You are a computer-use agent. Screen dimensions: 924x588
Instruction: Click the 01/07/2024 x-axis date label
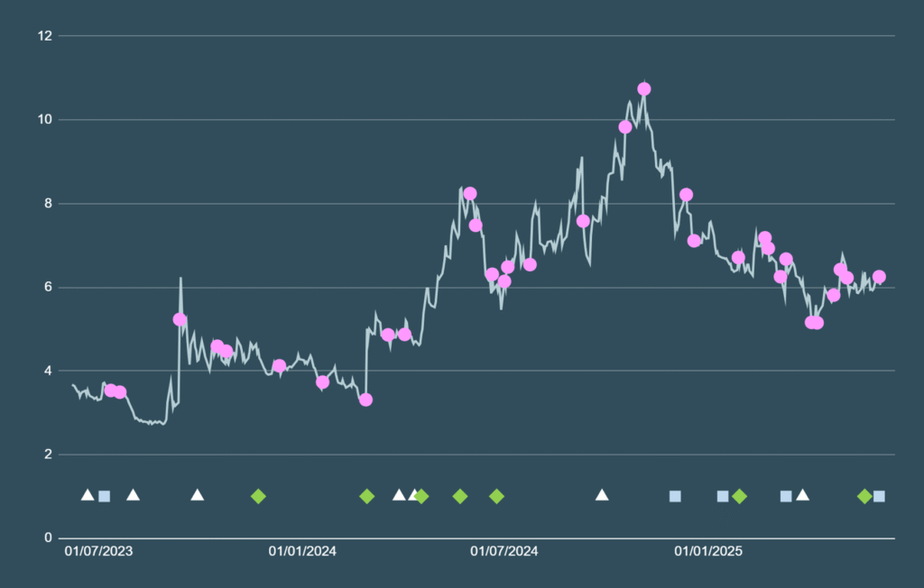(x=504, y=551)
